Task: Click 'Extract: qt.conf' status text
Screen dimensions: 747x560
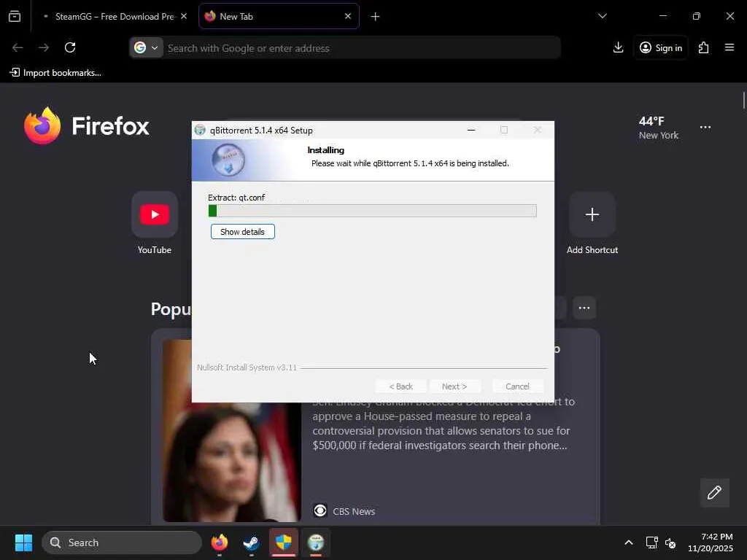Action: 236,198
